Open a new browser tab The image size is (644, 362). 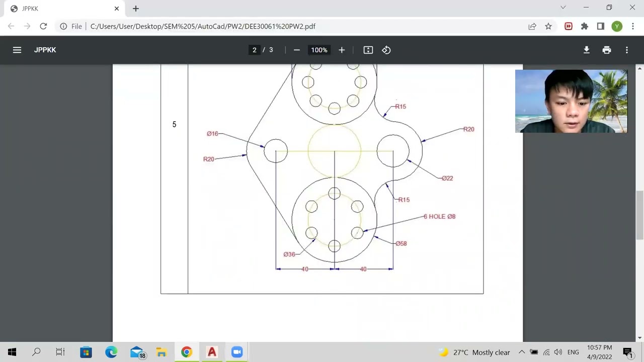pyautogui.click(x=136, y=9)
